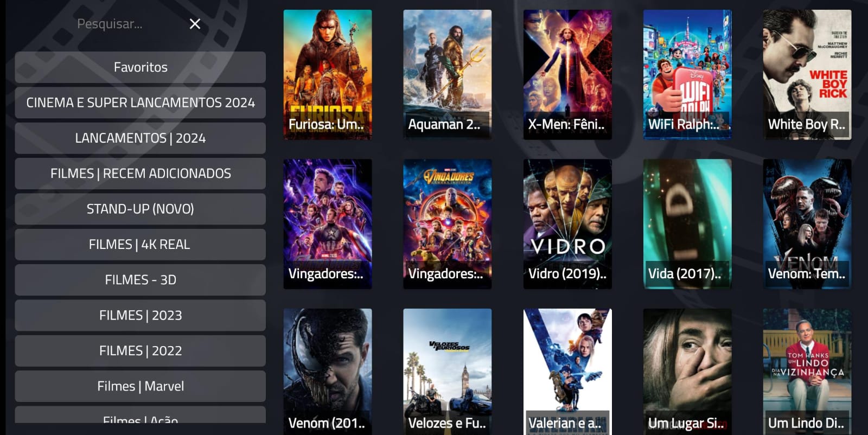Select the Vidro (2019) movie poster
The width and height of the screenshot is (868, 435).
point(567,224)
